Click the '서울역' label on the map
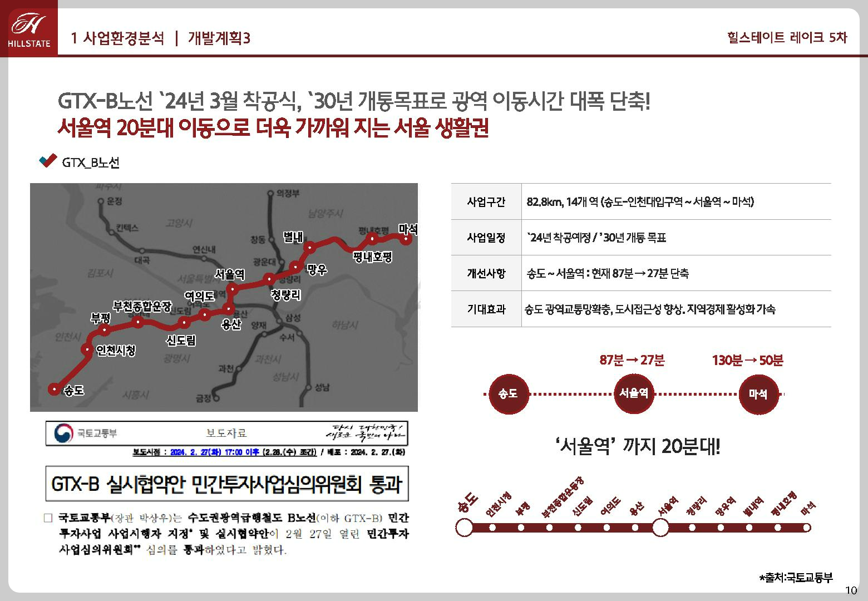 coord(230,274)
